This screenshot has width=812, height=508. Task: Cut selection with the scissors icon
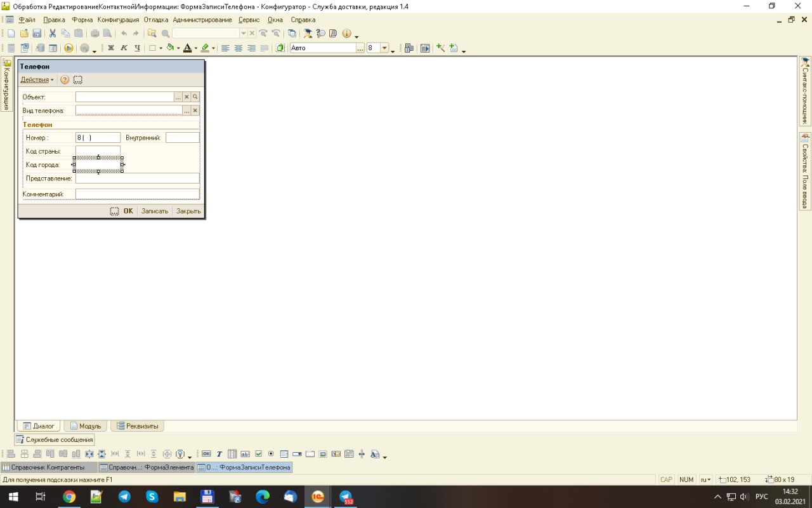[53, 34]
